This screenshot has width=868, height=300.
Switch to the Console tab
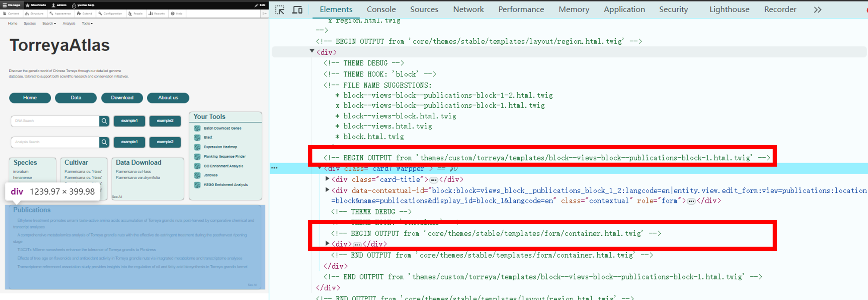(381, 9)
